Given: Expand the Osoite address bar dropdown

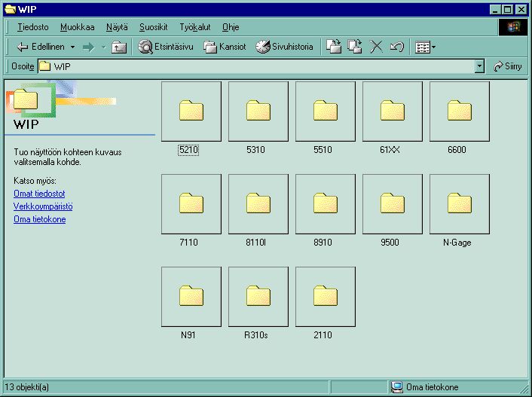Looking at the screenshot, I should 479,66.
